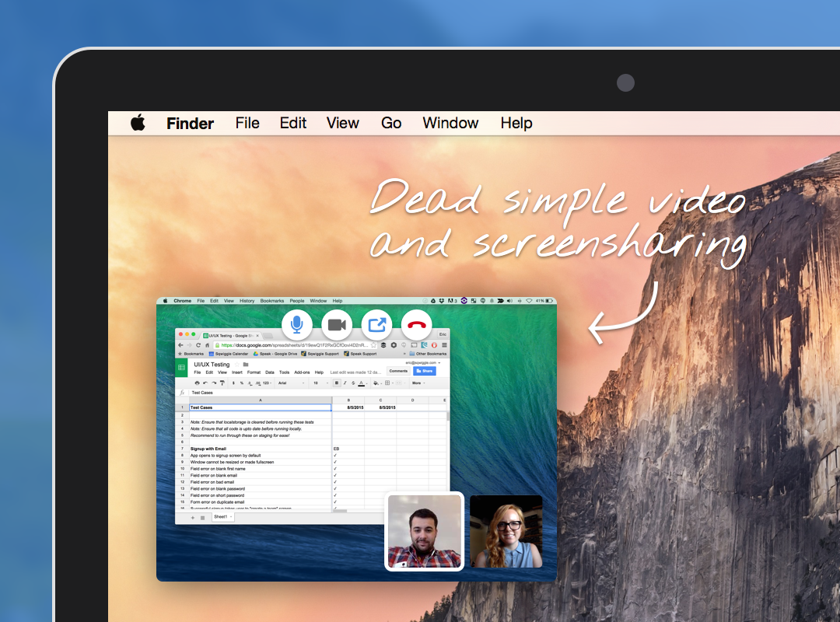Click the undo icon in Sheets toolbar

coord(205,383)
